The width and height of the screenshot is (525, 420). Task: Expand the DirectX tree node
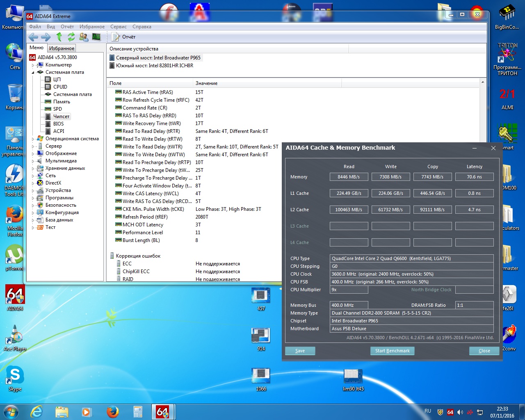(x=33, y=183)
